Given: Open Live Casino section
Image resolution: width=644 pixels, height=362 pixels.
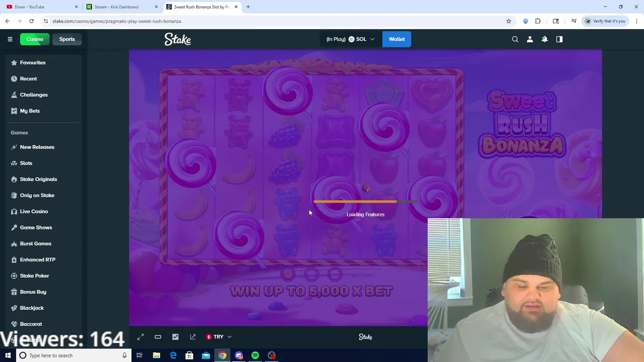Looking at the screenshot, I should [34, 211].
